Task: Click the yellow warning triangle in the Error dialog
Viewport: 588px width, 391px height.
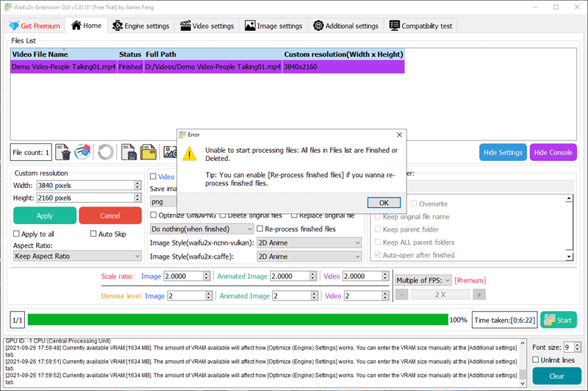Action: [190, 154]
